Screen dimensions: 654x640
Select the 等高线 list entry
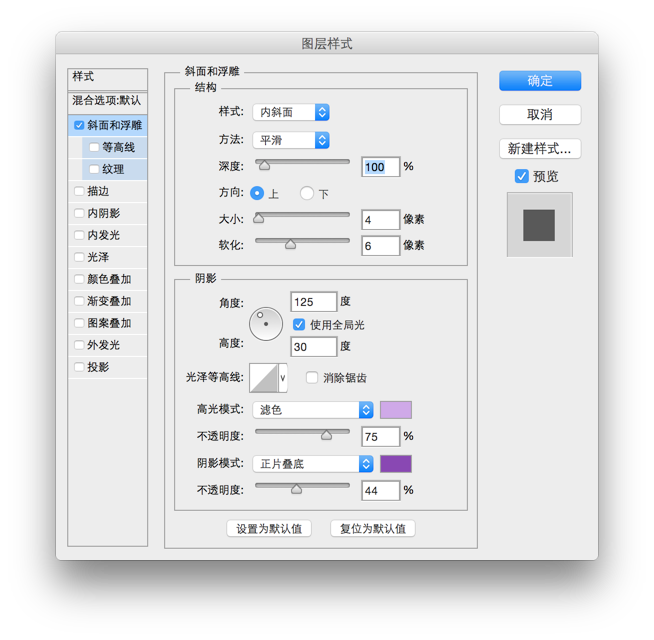pos(114,147)
